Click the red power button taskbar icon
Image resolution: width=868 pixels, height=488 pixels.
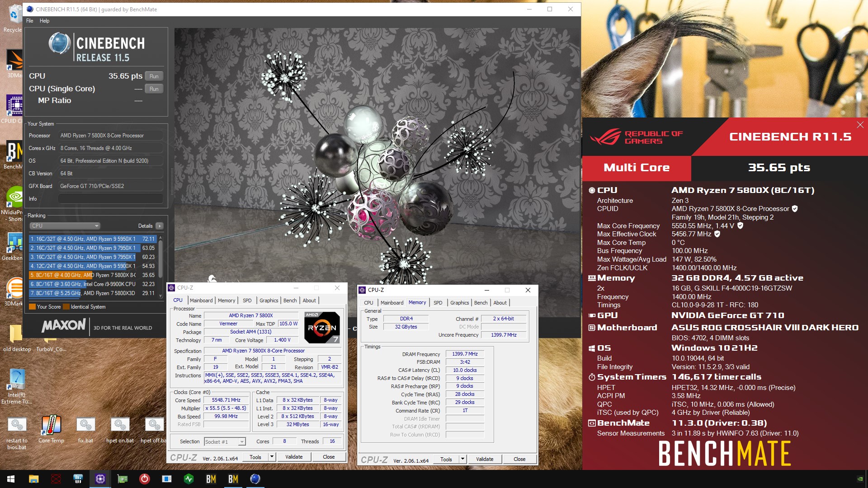tap(144, 479)
